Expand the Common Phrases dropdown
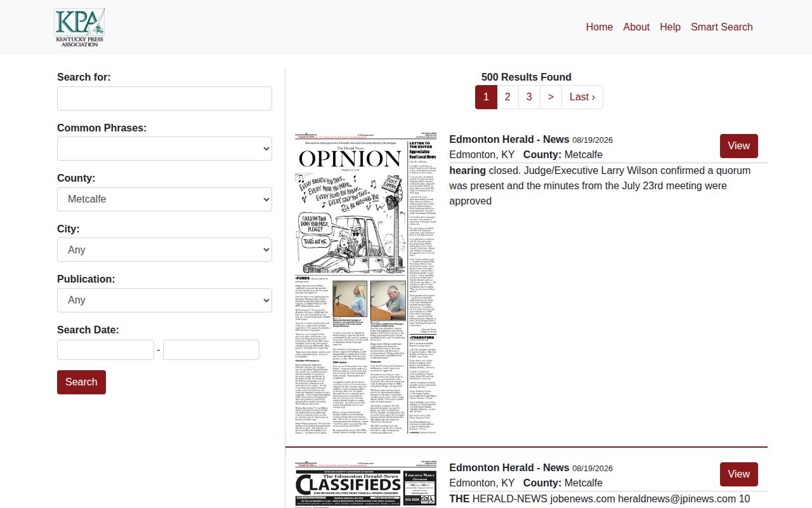 [x=164, y=149]
